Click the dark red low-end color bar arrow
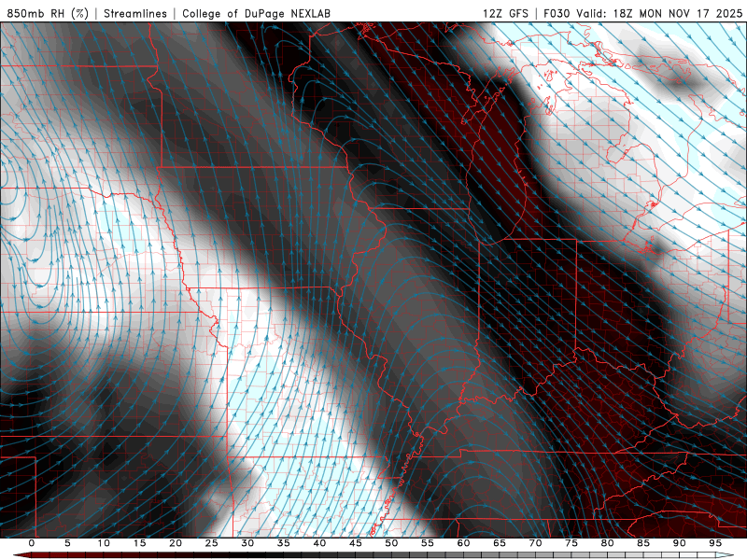 pos(21,555)
